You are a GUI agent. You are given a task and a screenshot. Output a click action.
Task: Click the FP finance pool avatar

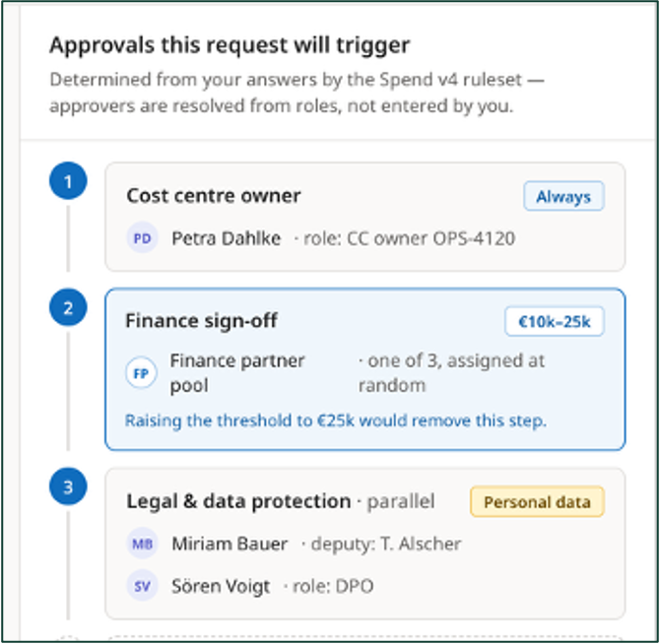click(142, 372)
